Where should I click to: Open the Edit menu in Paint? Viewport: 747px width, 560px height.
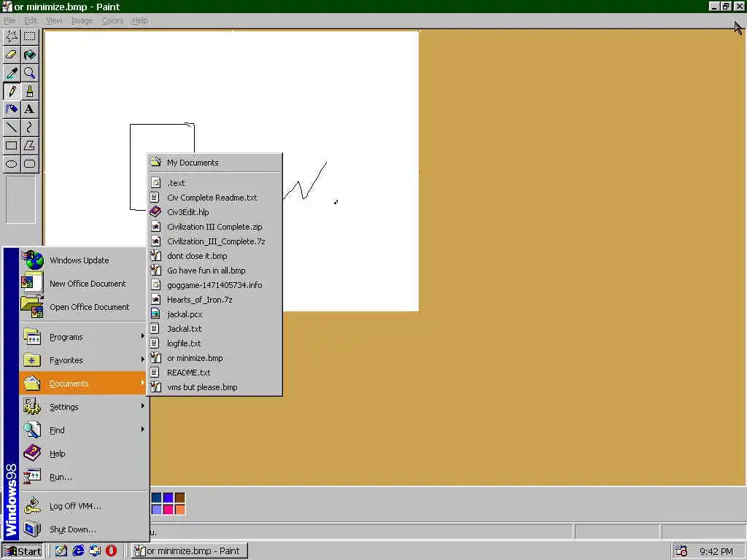click(31, 20)
